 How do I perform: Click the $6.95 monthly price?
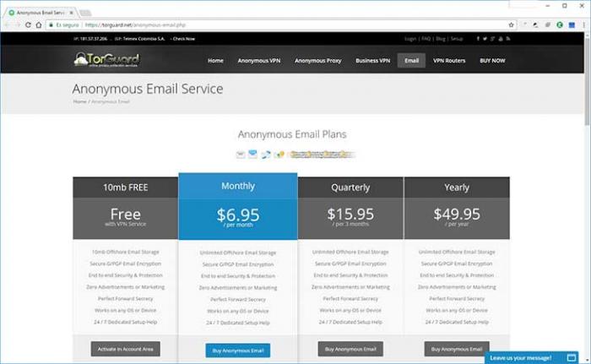click(238, 215)
